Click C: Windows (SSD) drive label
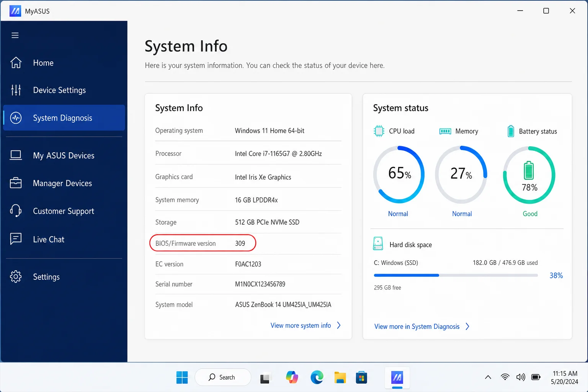Viewport: 588px width, 392px height. pyautogui.click(x=396, y=263)
